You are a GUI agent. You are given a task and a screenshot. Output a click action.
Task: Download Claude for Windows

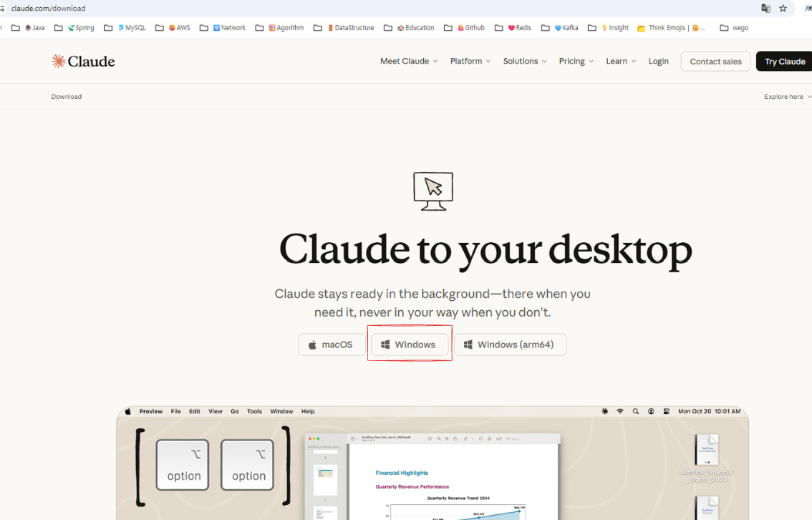point(410,345)
